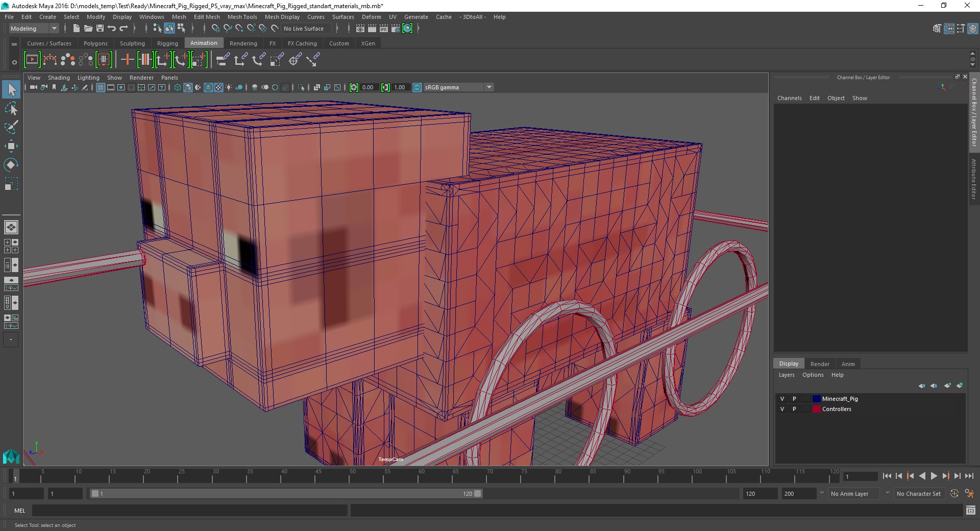Image resolution: width=980 pixels, height=531 pixels.
Task: Click the Aim Constraint shelf icon
Action: coord(295,60)
